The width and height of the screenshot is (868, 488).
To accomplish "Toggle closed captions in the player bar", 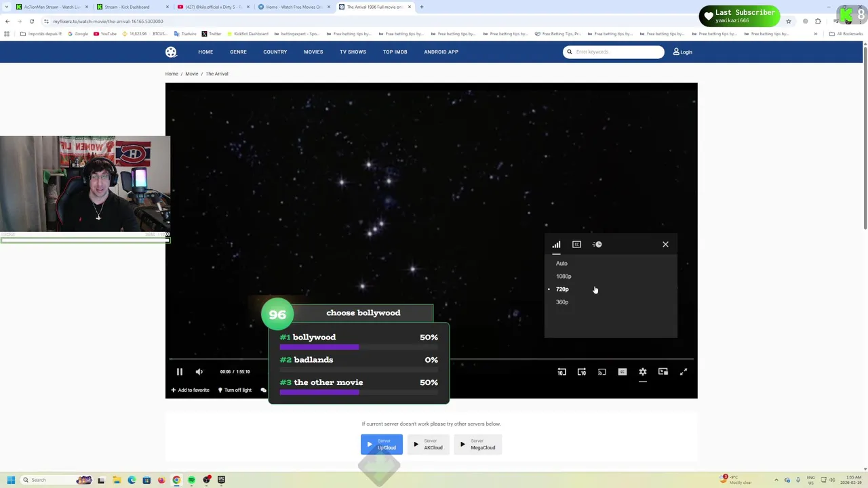I will point(623,371).
